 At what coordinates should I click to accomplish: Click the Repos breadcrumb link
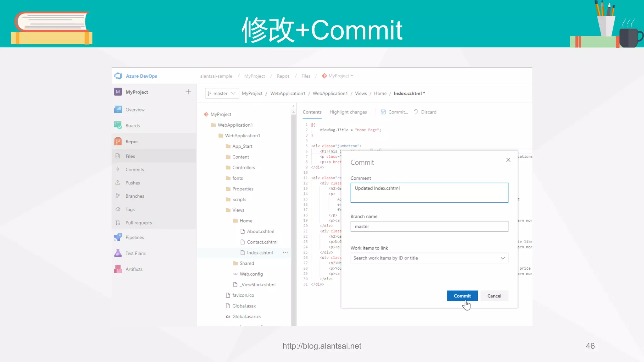[x=283, y=76]
